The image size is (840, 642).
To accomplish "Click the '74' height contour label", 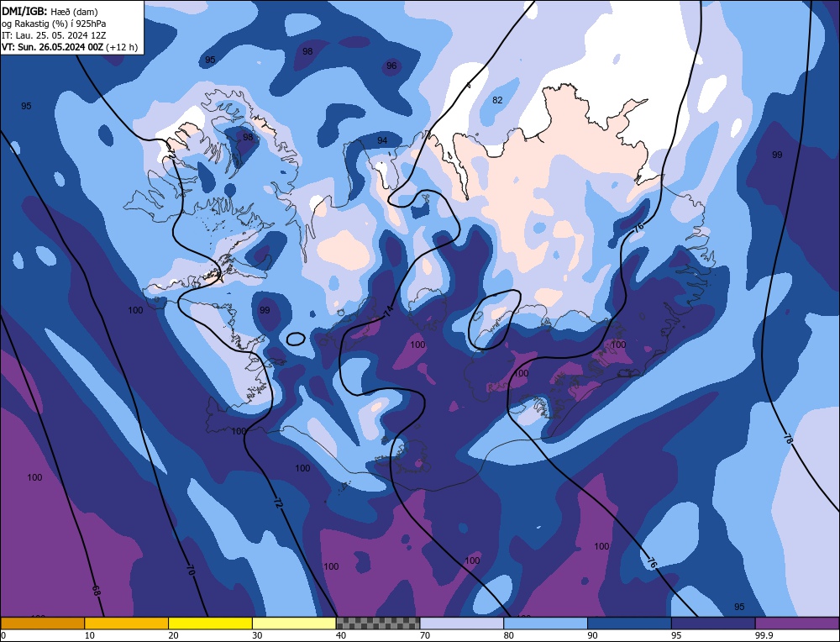I will pyautogui.click(x=388, y=311).
